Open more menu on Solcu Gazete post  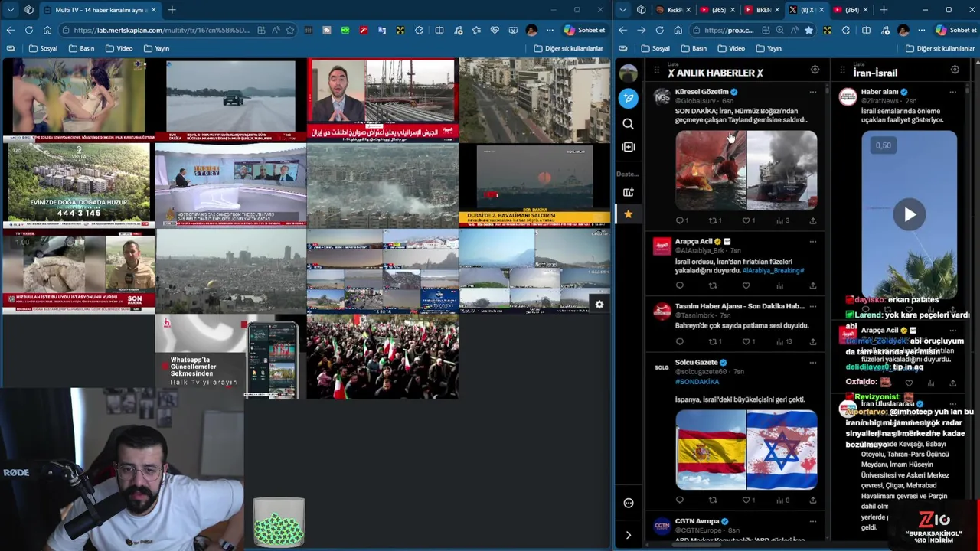point(812,363)
